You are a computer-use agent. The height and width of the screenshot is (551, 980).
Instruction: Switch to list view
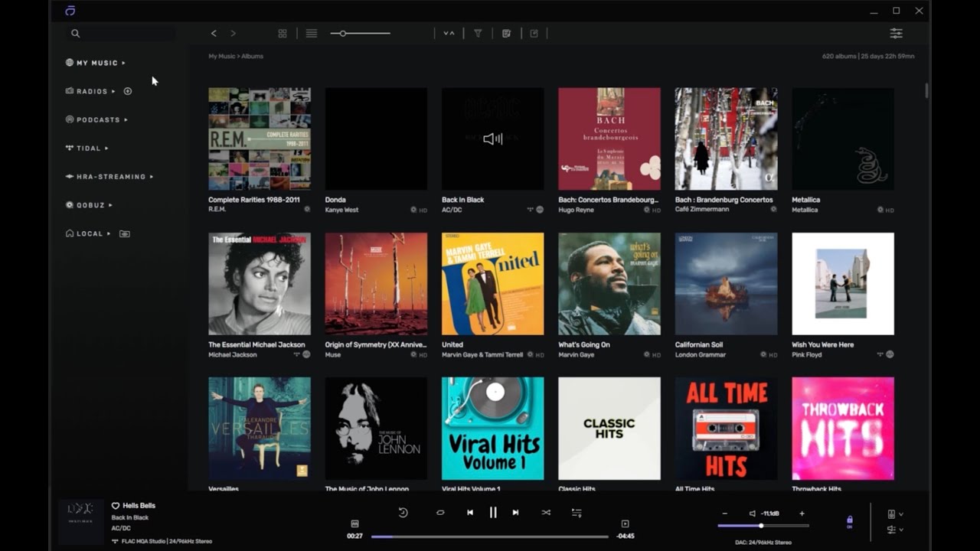click(312, 34)
